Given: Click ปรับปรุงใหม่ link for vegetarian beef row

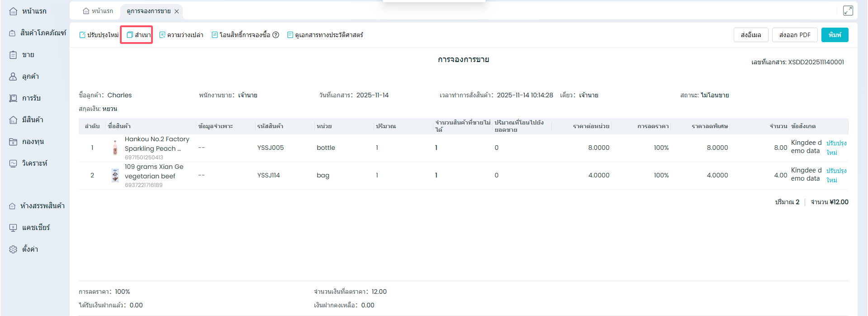Looking at the screenshot, I should click(x=836, y=175).
